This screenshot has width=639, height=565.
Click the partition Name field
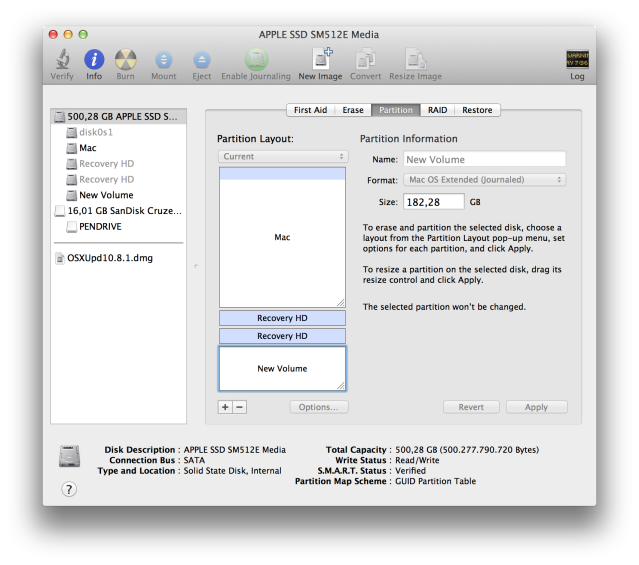pos(485,159)
